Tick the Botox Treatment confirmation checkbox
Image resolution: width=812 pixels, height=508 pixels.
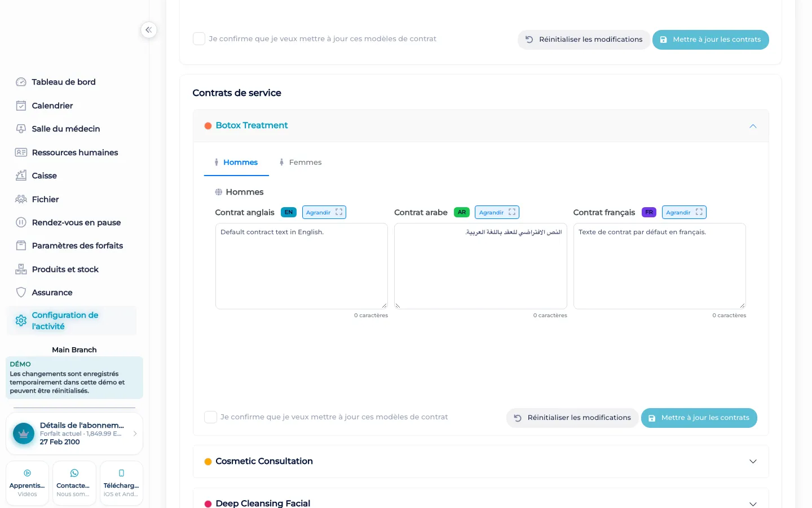pos(210,417)
